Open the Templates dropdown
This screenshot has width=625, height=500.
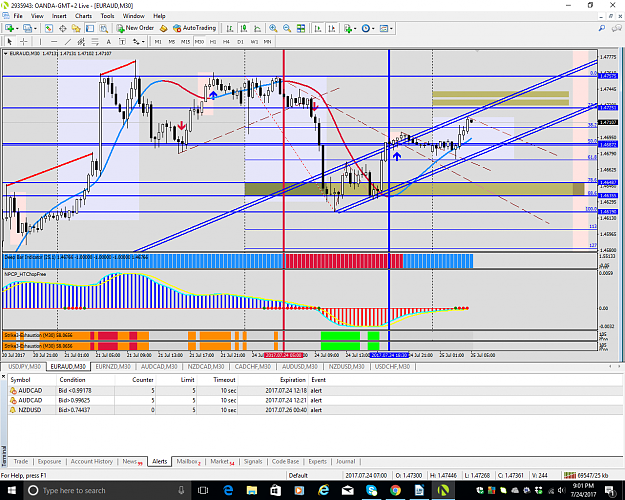tap(386, 28)
